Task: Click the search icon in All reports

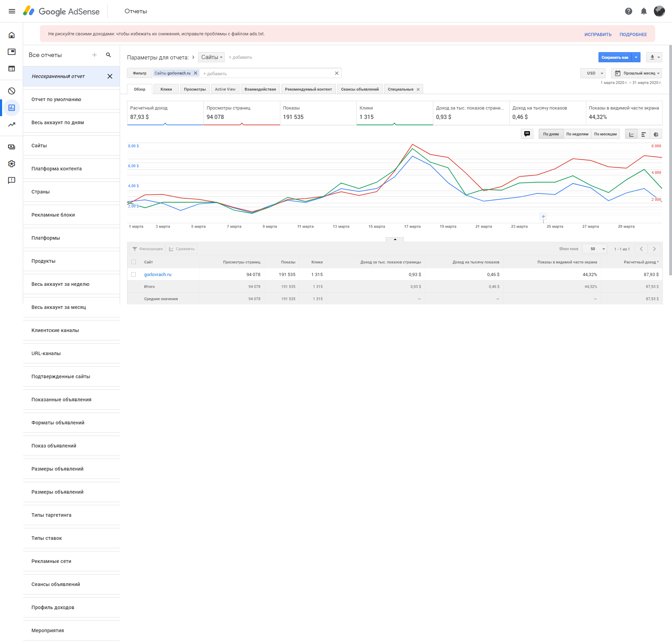Action: coord(108,55)
